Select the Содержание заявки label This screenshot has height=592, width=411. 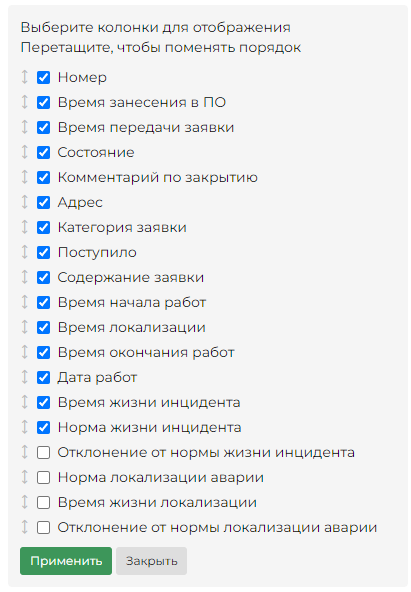(x=131, y=278)
